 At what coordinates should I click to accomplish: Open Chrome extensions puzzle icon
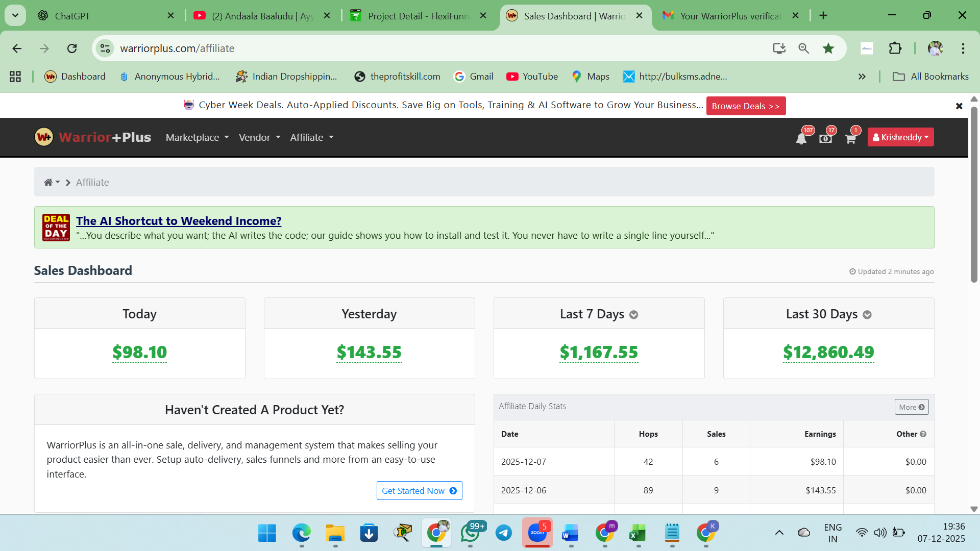click(895, 48)
